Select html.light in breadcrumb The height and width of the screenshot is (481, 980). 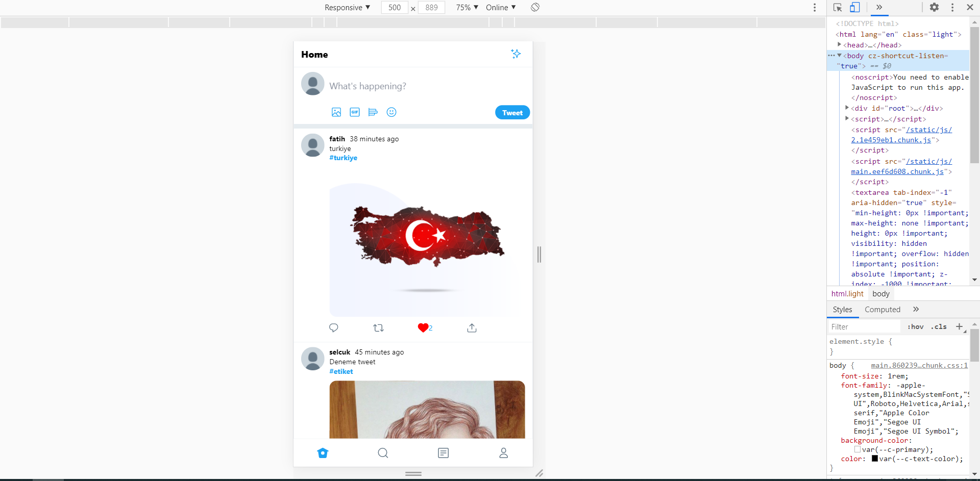pyautogui.click(x=847, y=294)
